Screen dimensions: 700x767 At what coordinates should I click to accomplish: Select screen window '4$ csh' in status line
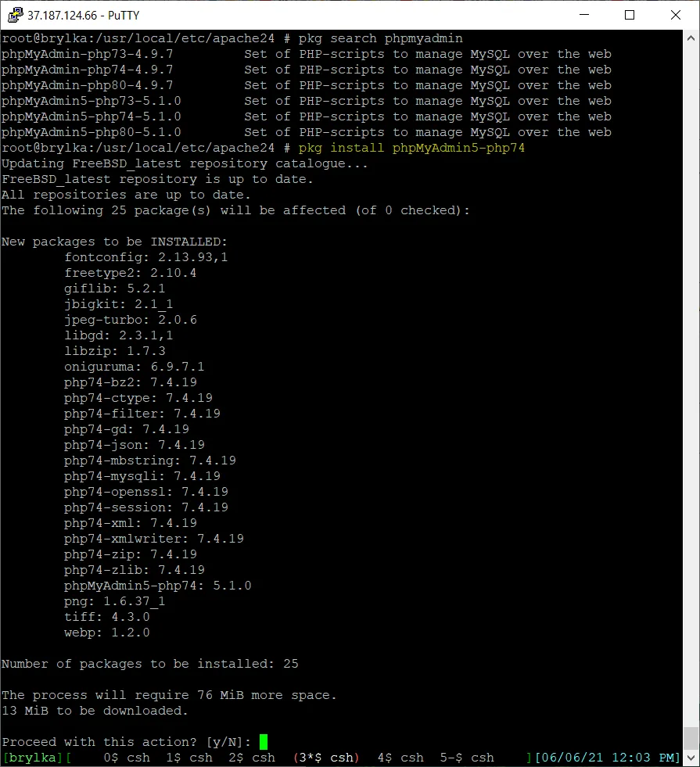400,758
